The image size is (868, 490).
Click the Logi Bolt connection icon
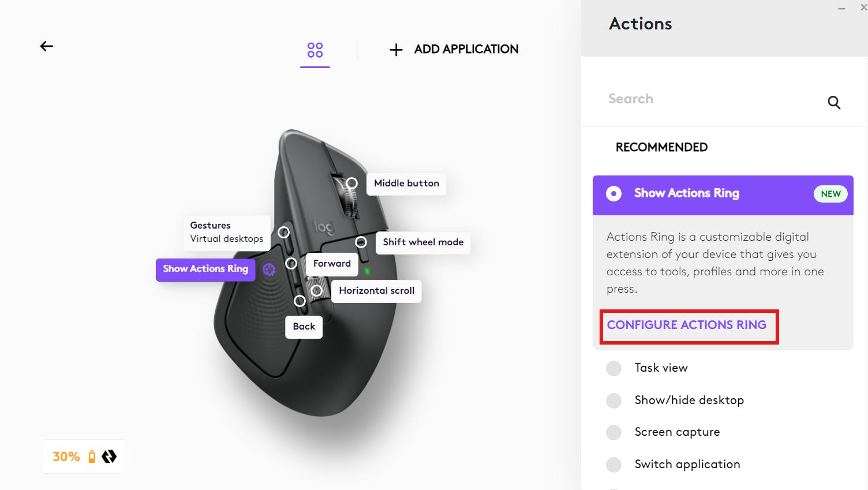pyautogui.click(x=109, y=457)
